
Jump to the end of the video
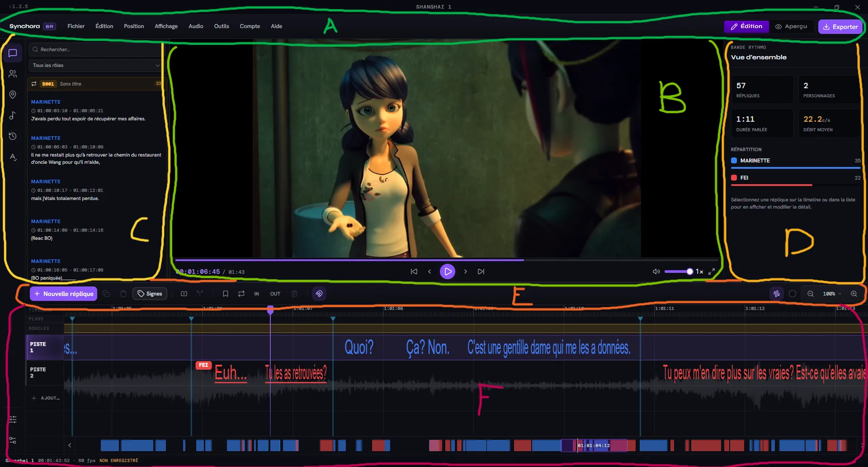coord(481,272)
